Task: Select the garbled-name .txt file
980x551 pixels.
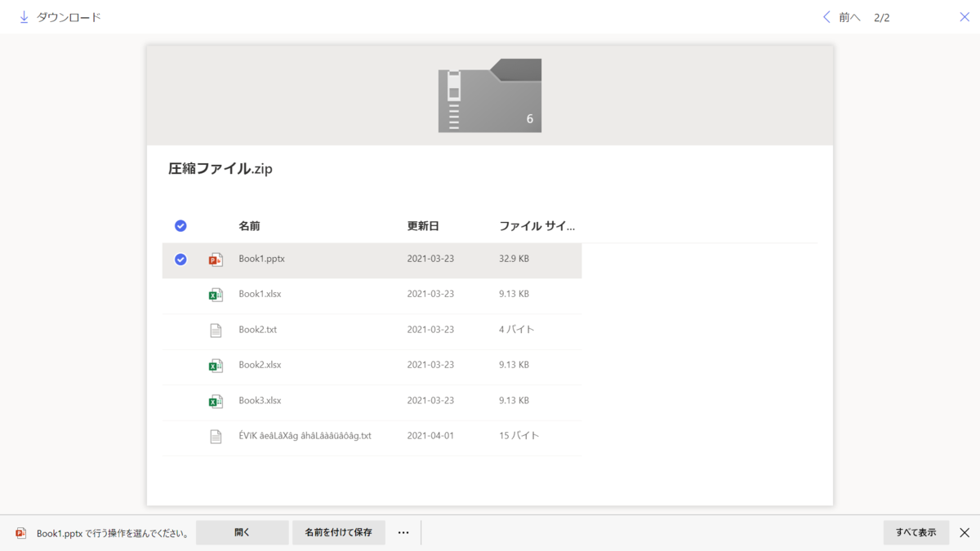Action: (305, 436)
